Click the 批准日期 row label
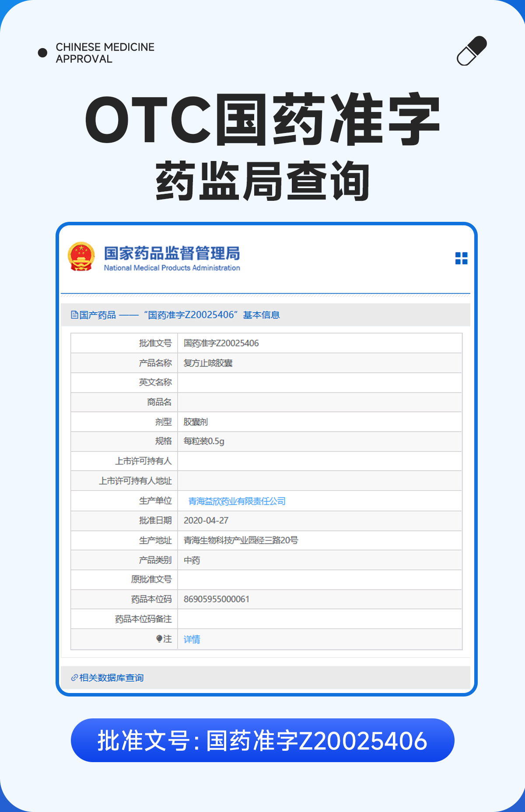This screenshot has width=525, height=812. click(155, 520)
